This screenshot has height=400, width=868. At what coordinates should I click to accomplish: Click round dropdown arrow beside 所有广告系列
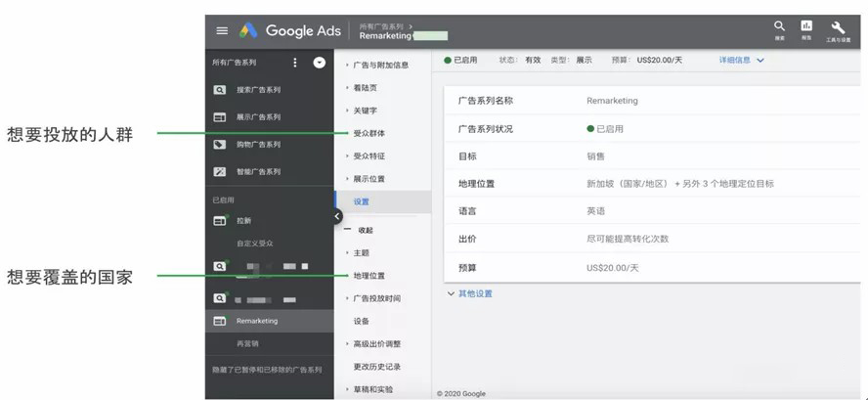point(320,63)
